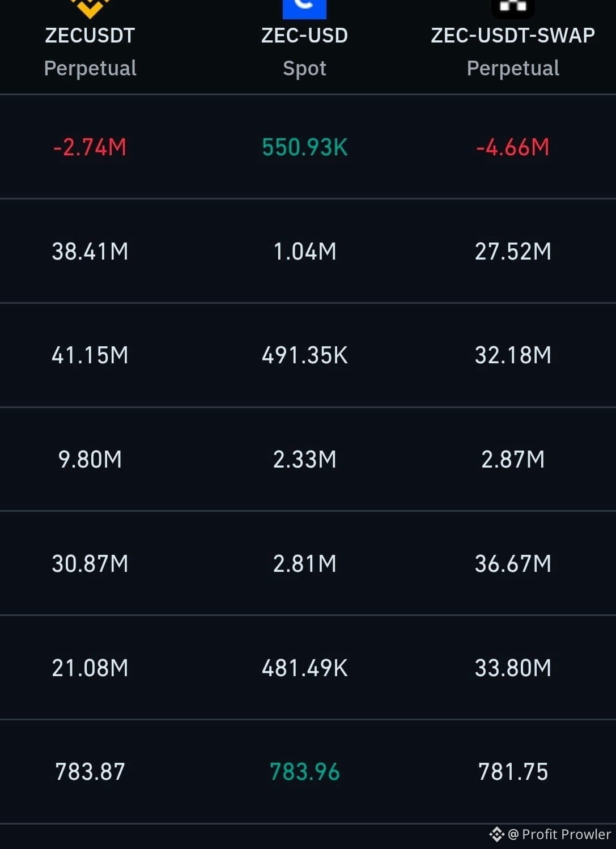
Task: Select the 2.81M value
Action: click(305, 564)
